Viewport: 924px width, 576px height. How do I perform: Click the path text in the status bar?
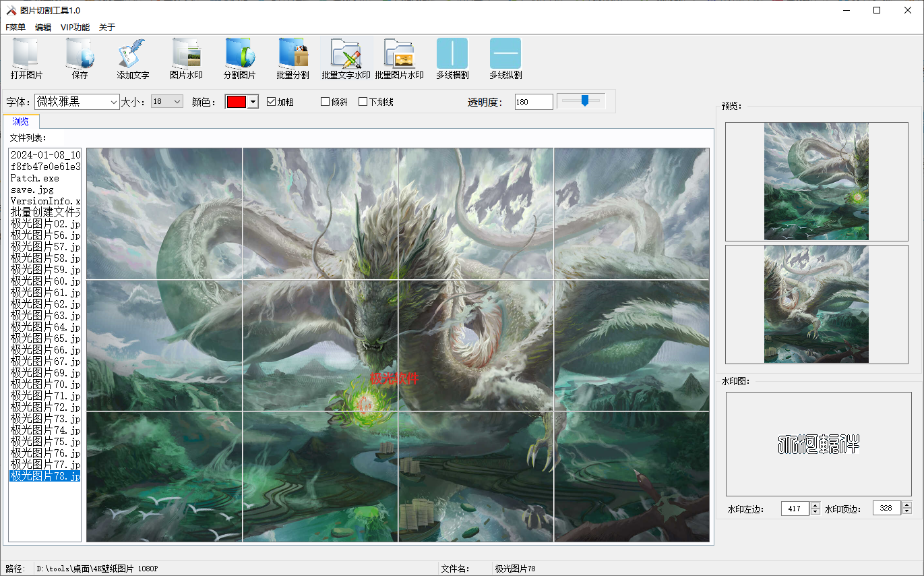tap(97, 569)
